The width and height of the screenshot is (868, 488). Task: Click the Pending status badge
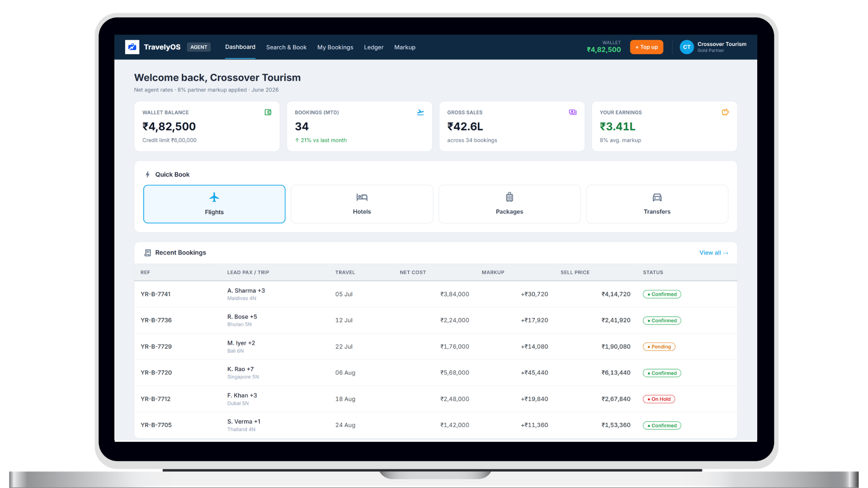click(659, 347)
